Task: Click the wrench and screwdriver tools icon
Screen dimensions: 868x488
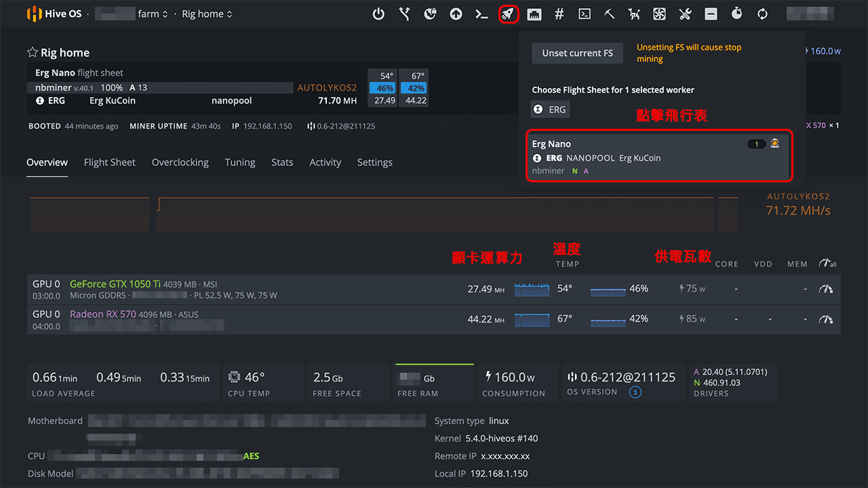Action: click(685, 14)
